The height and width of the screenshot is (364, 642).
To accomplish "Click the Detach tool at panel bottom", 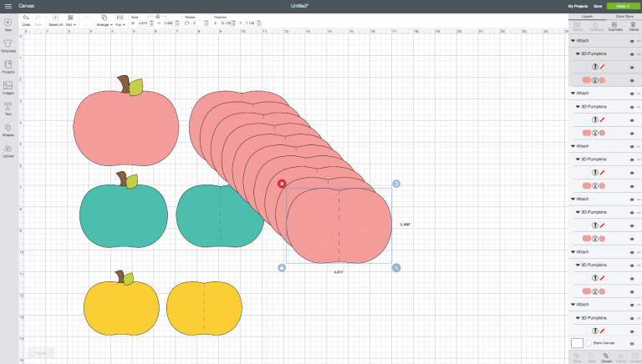I will pyautogui.click(x=606, y=358).
